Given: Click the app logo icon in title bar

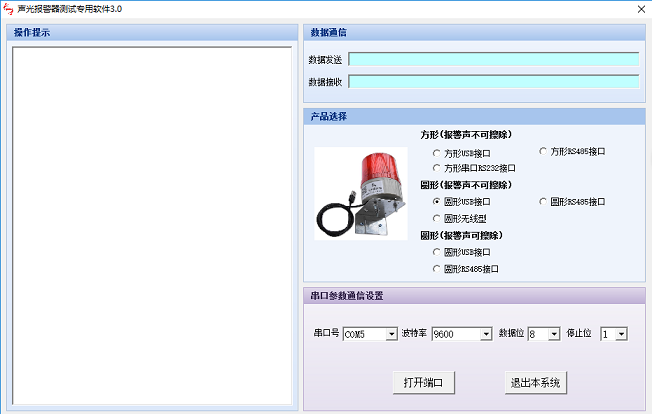Looking at the screenshot, I should pos(8,9).
